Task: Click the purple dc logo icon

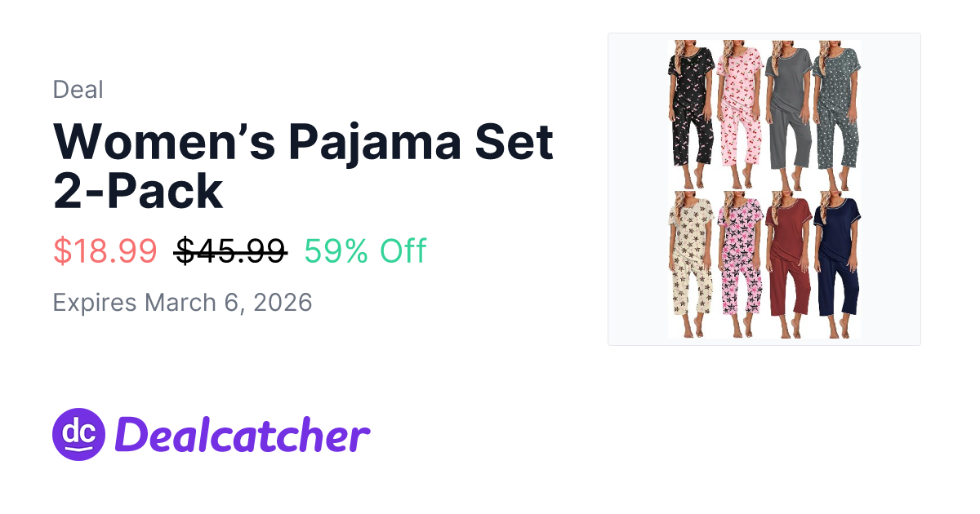Action: click(x=79, y=434)
